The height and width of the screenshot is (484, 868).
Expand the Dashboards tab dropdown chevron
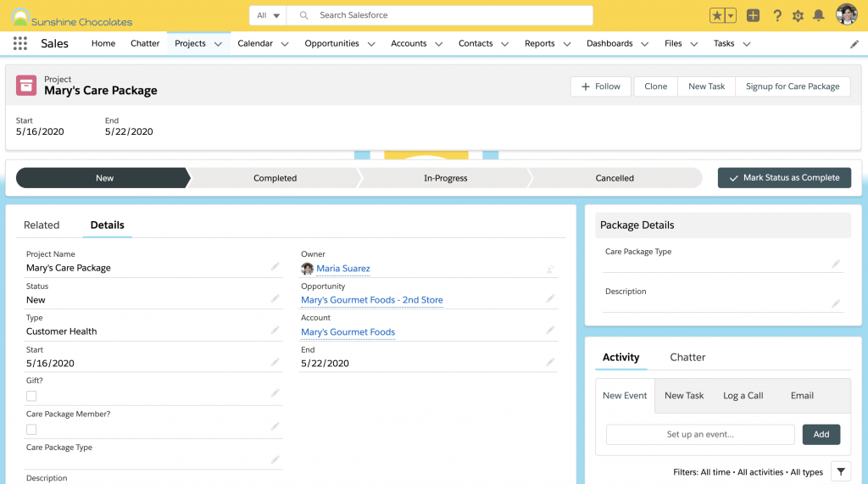pyautogui.click(x=644, y=44)
